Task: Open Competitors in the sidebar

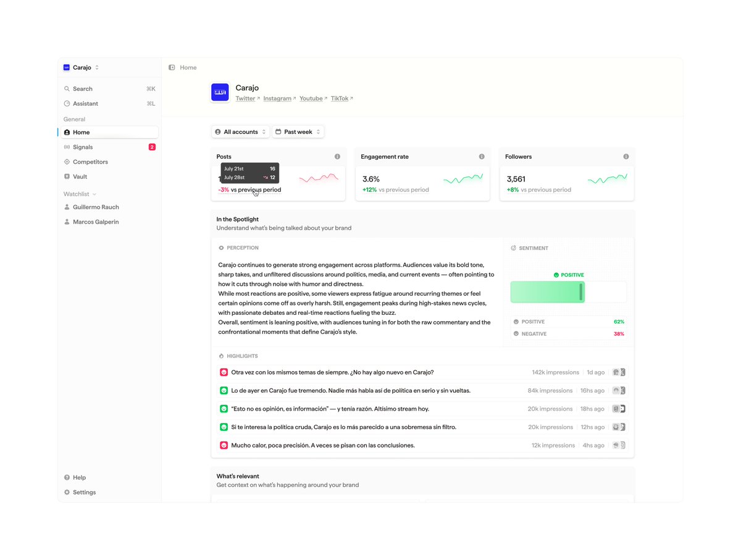Action: [x=109, y=162]
